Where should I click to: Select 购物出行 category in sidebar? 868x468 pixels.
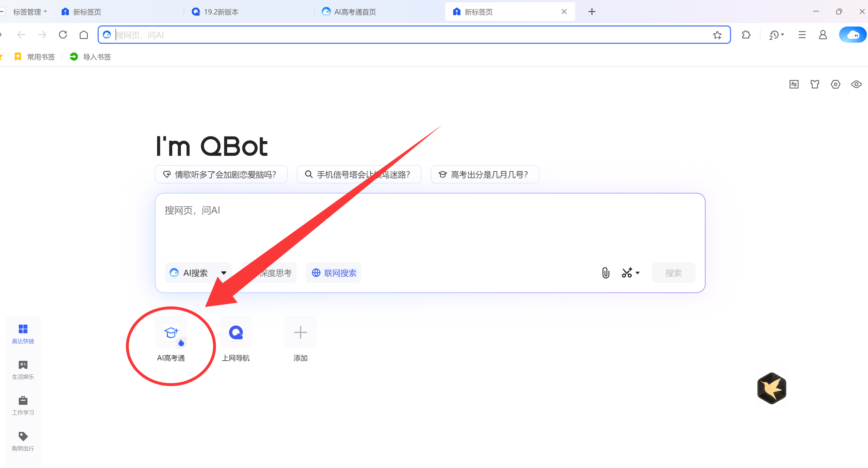click(23, 441)
